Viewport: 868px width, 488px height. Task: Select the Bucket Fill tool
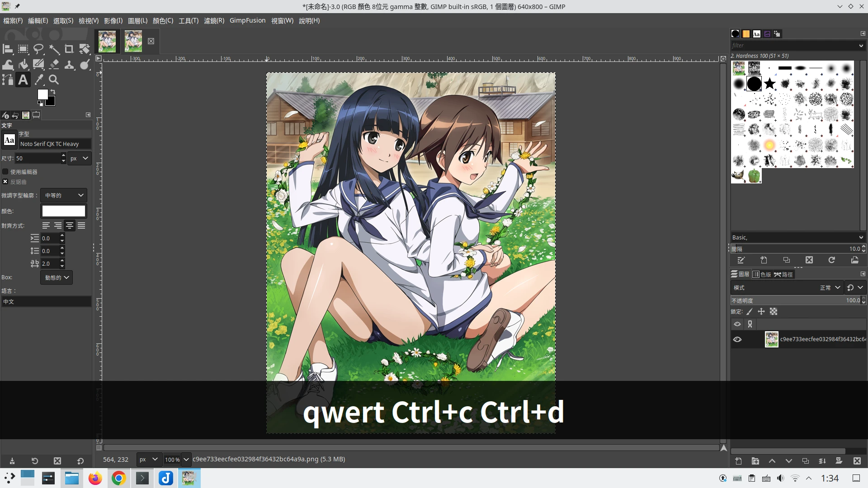point(23,64)
